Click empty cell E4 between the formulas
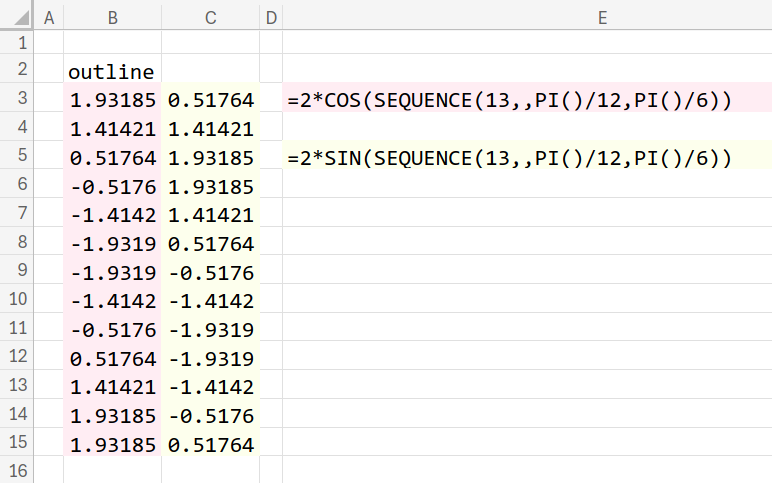 pos(527,129)
